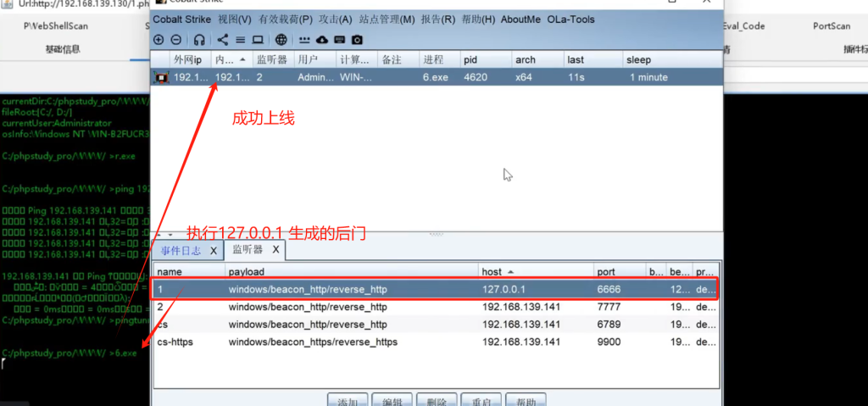Click the Eval_Code tab in background window

(744, 26)
